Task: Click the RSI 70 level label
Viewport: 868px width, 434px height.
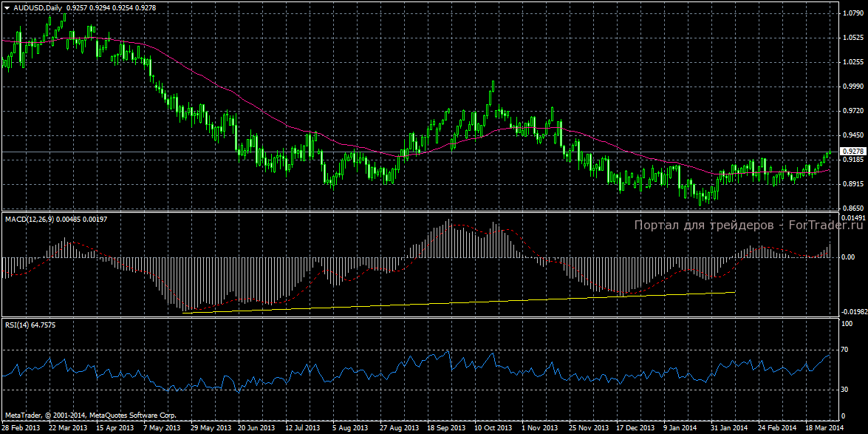Action: click(x=846, y=348)
